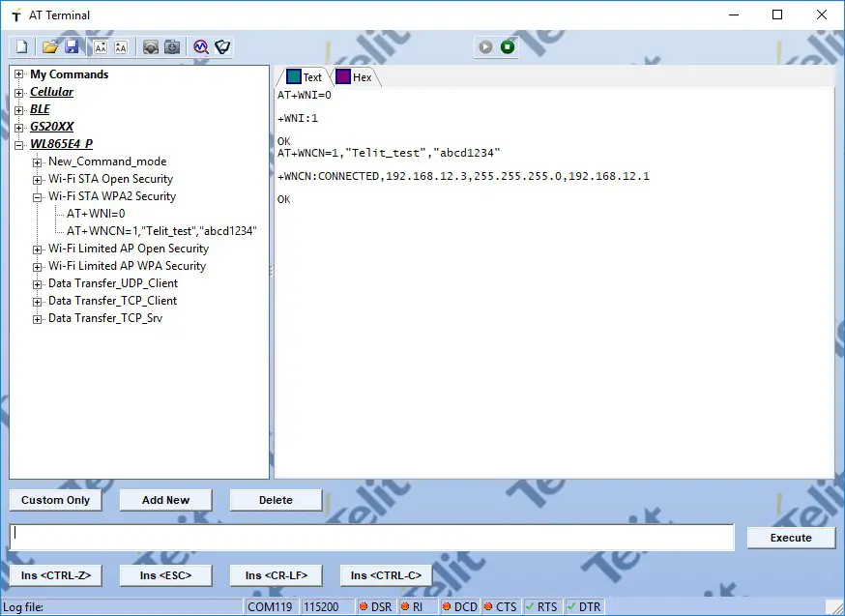Image resolution: width=845 pixels, height=616 pixels.
Task: Insert CTRL-Z with the Ins <CTRL-Z> button
Action: (55, 575)
